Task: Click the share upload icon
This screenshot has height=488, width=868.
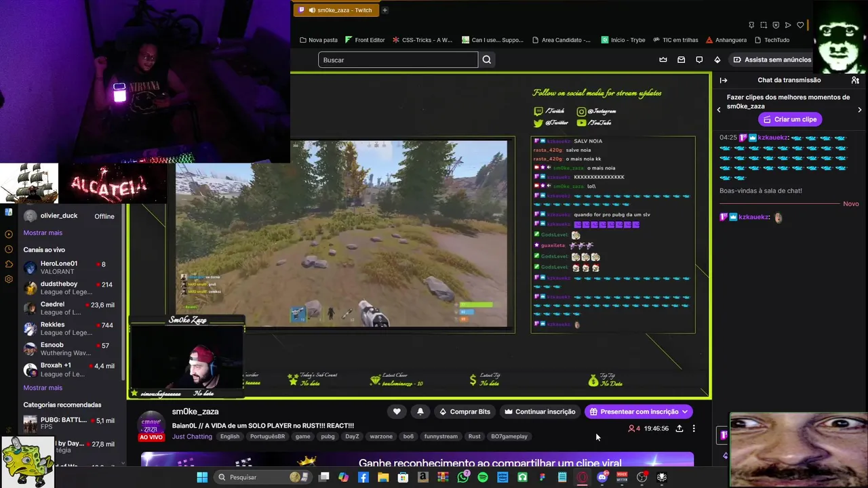Action: pyautogui.click(x=679, y=428)
